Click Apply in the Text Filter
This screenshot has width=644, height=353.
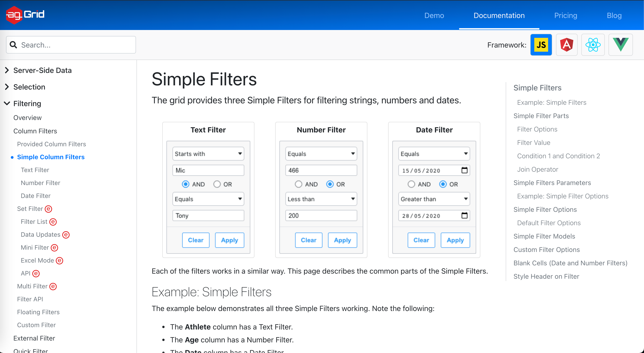click(x=229, y=240)
